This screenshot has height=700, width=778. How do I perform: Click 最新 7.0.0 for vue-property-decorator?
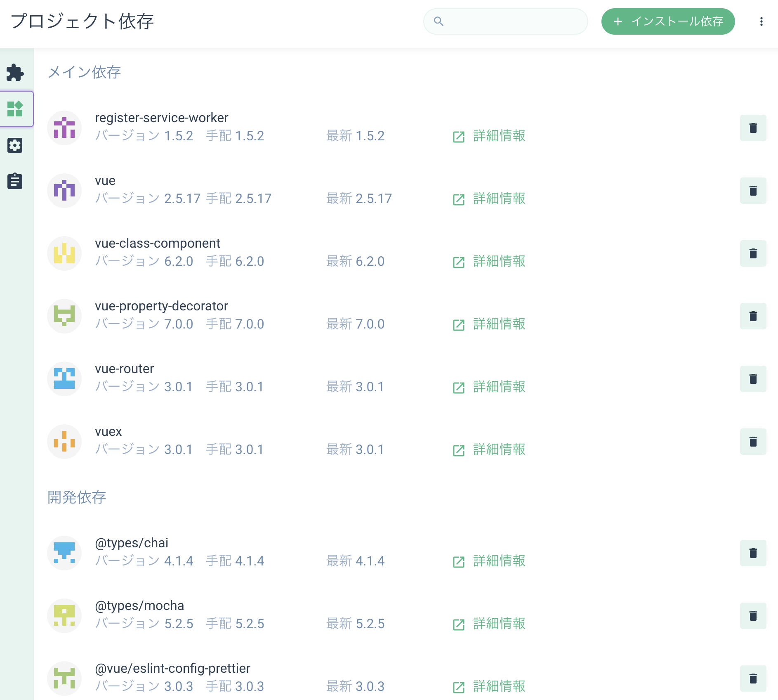click(x=355, y=324)
